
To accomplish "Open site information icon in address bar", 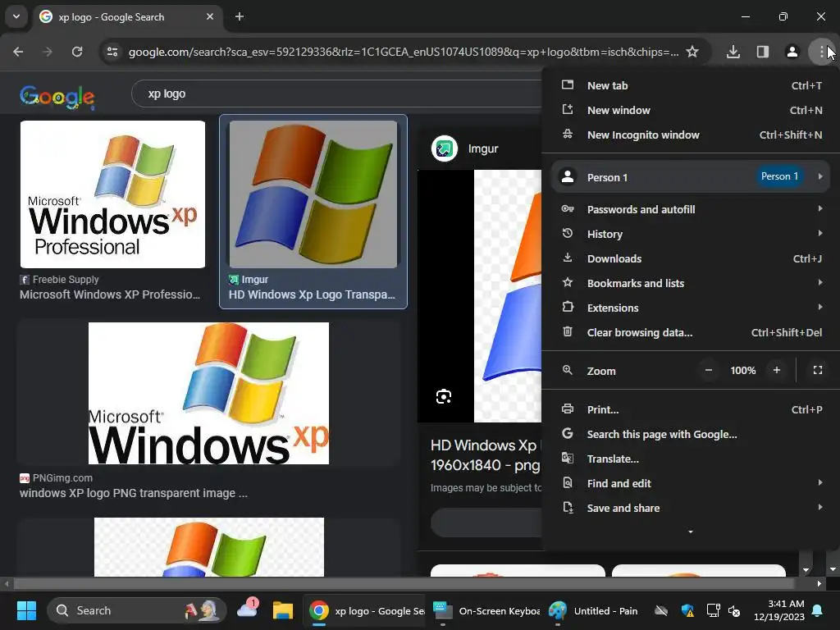I will pos(112,52).
